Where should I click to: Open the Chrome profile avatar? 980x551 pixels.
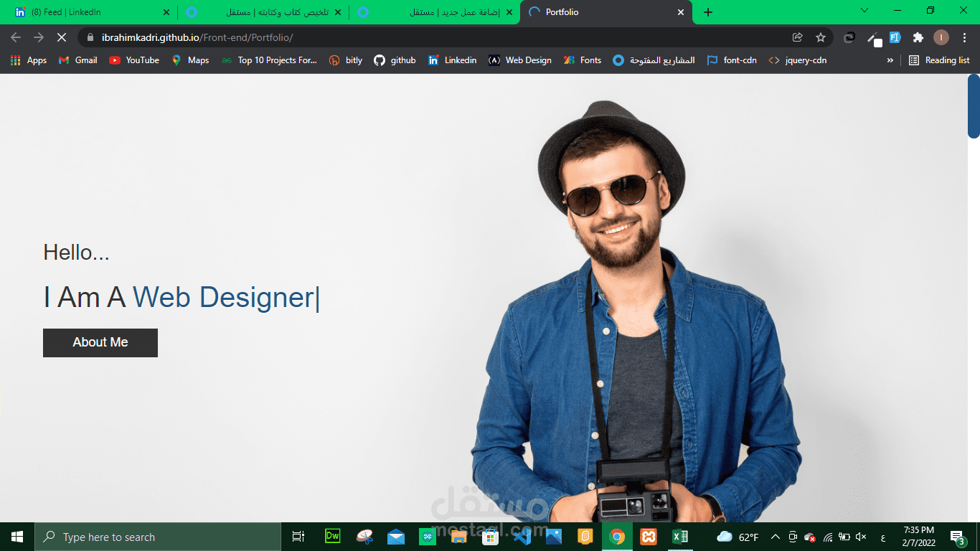click(941, 37)
